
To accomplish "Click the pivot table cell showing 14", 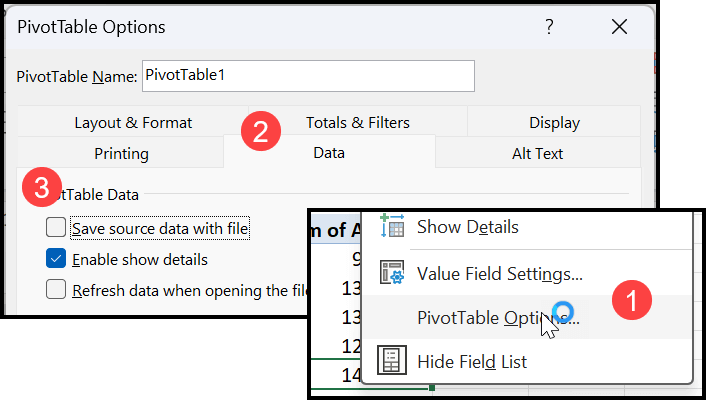I will click(351, 375).
